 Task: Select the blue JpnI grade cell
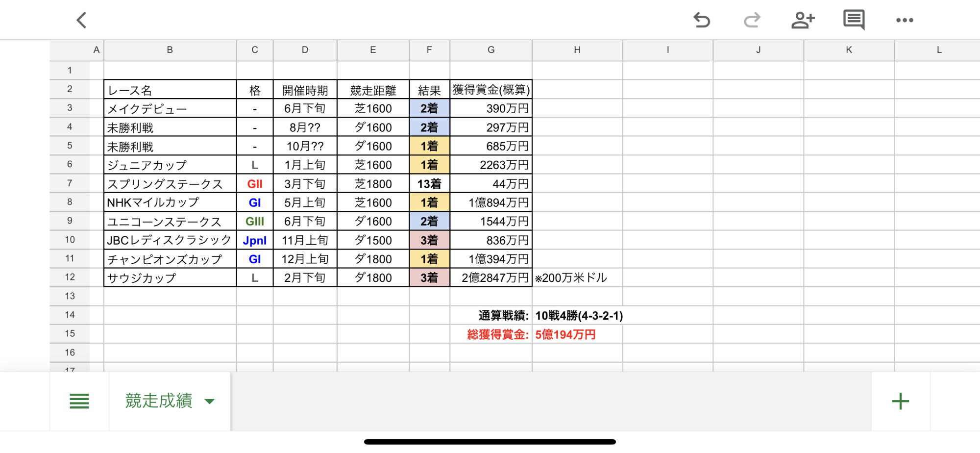255,240
